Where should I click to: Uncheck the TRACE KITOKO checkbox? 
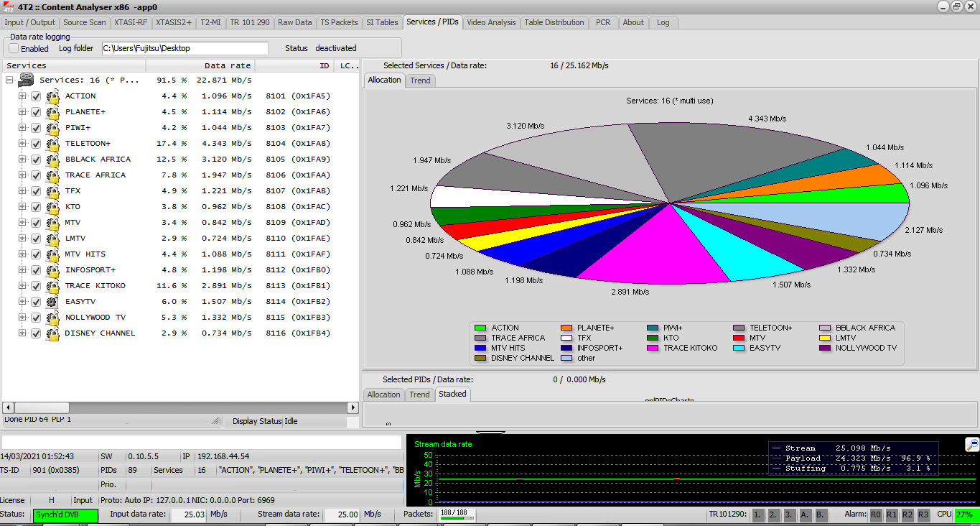[x=36, y=286]
